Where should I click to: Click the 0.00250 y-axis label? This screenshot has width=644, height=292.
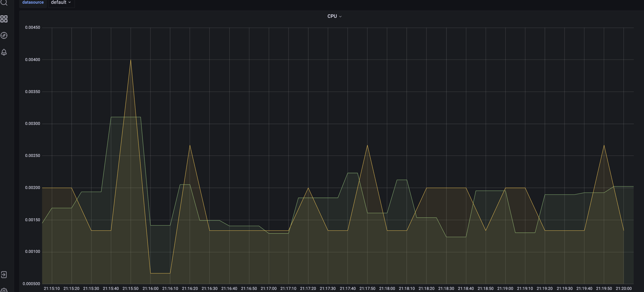click(x=32, y=156)
